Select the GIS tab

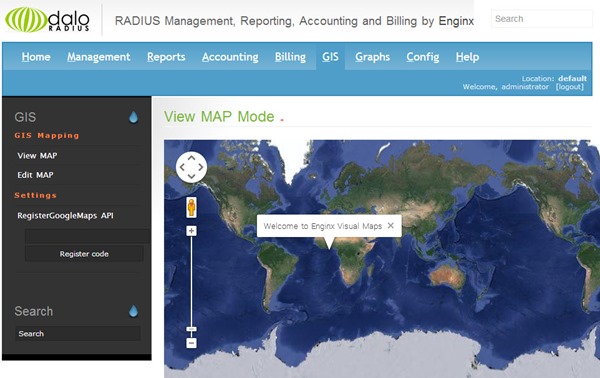coord(330,57)
